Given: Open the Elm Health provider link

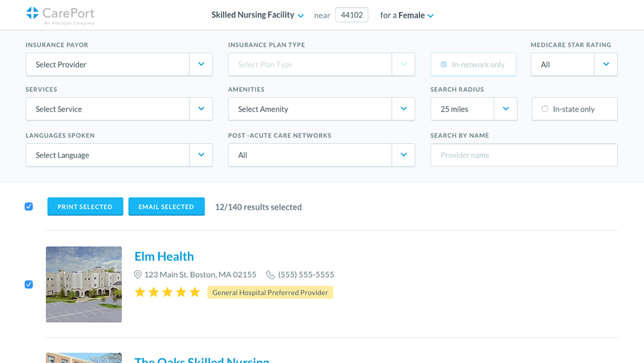Looking at the screenshot, I should coord(164,256).
